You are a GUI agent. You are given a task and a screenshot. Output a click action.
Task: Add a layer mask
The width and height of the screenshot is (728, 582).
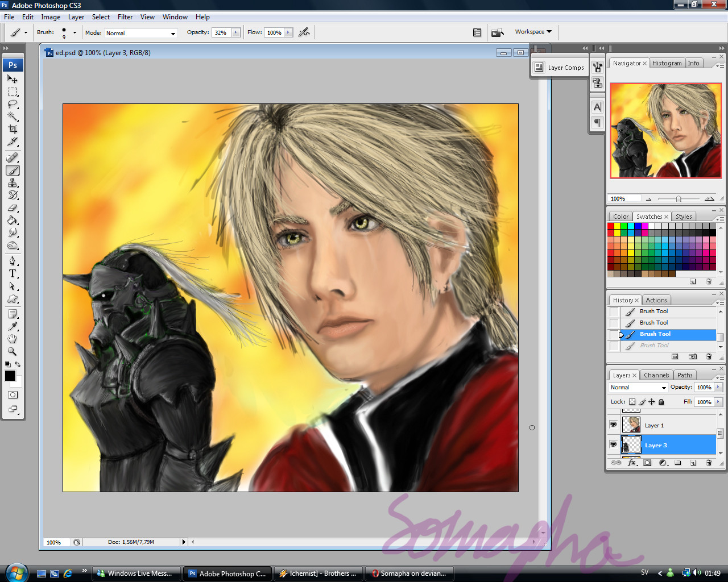tap(647, 463)
